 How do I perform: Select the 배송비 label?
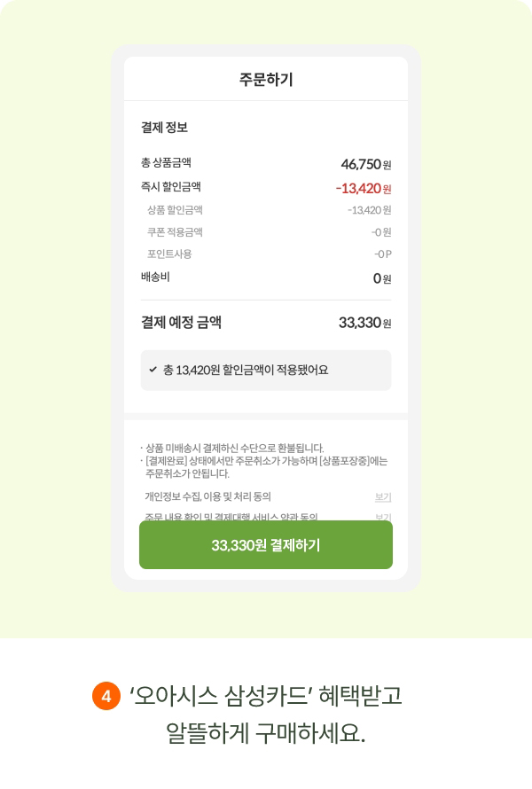[155, 277]
